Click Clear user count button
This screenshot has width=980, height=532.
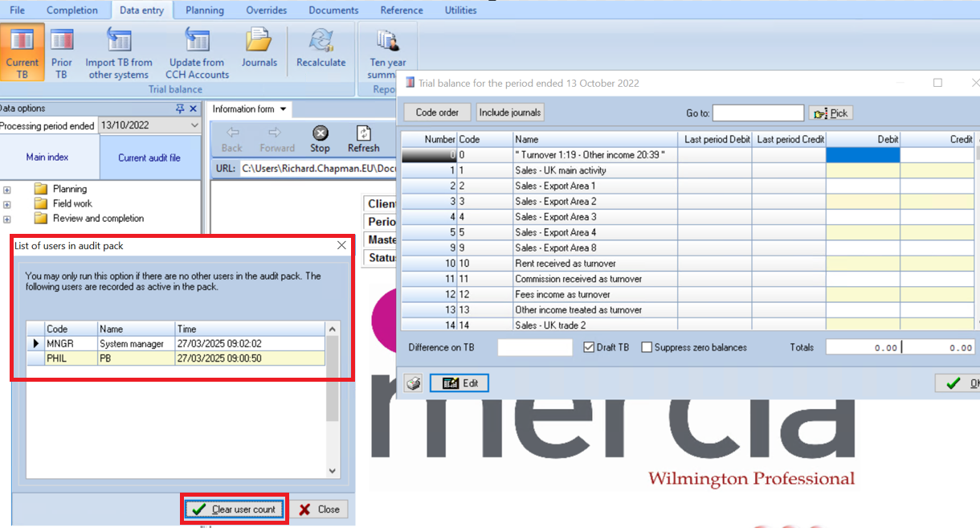pyautogui.click(x=234, y=509)
